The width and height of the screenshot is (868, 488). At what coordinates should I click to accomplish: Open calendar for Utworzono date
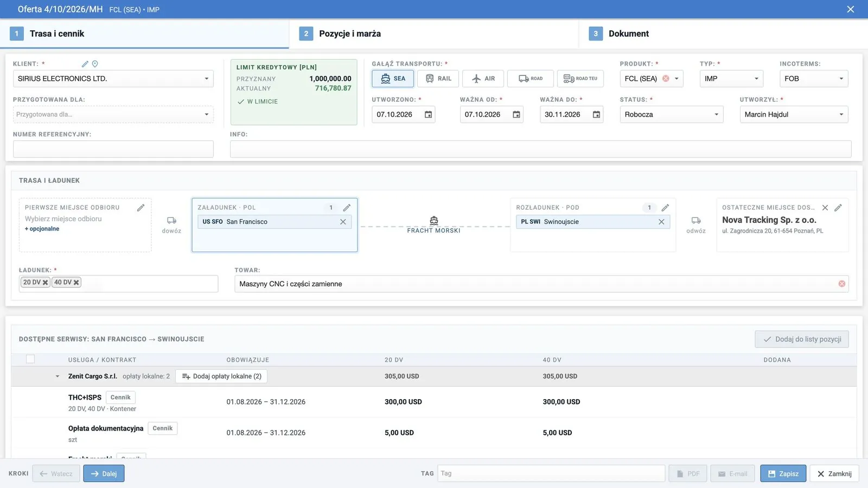[x=429, y=114]
